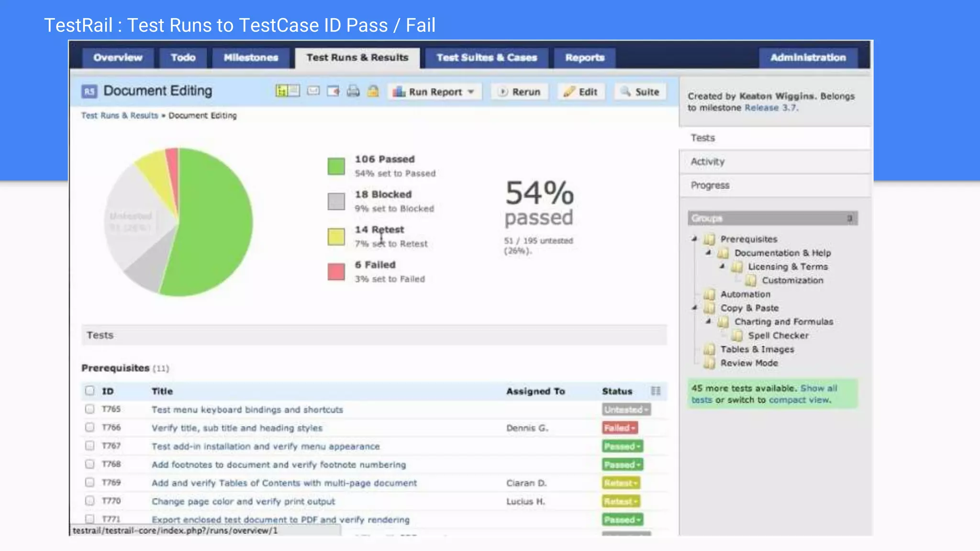
Task: Check the box for test T770
Action: [89, 501]
